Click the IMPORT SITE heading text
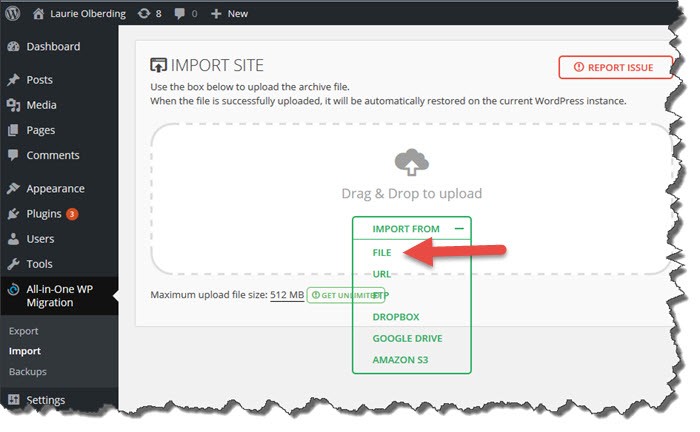700x432 pixels. (x=217, y=66)
